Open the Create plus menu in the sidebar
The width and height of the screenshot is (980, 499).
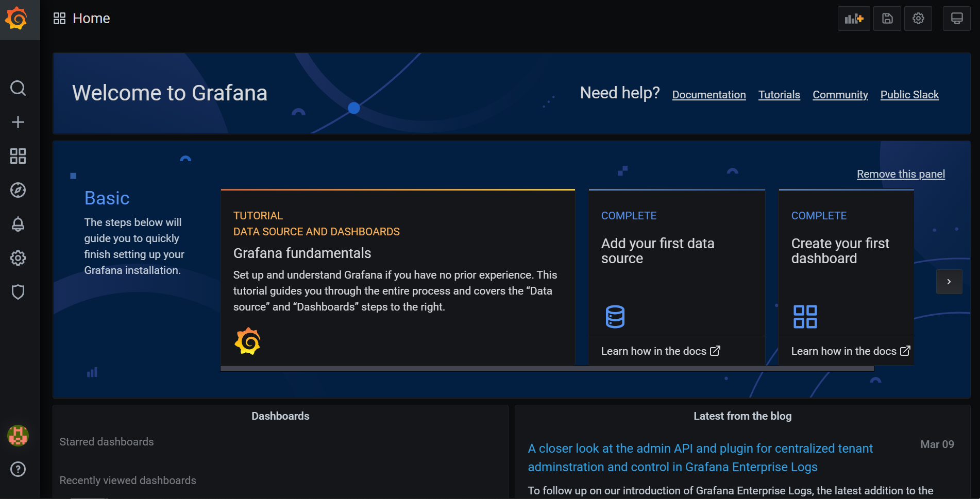(18, 122)
